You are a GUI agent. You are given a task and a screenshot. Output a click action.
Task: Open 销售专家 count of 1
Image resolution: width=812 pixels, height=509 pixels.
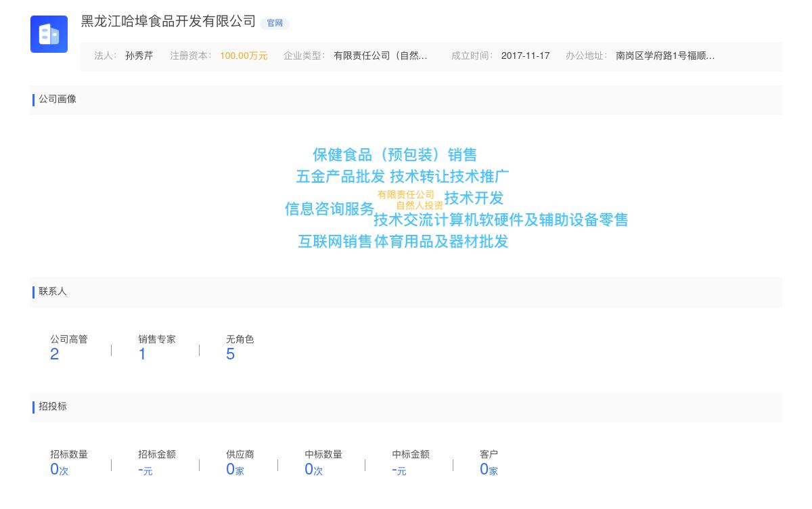[142, 354]
